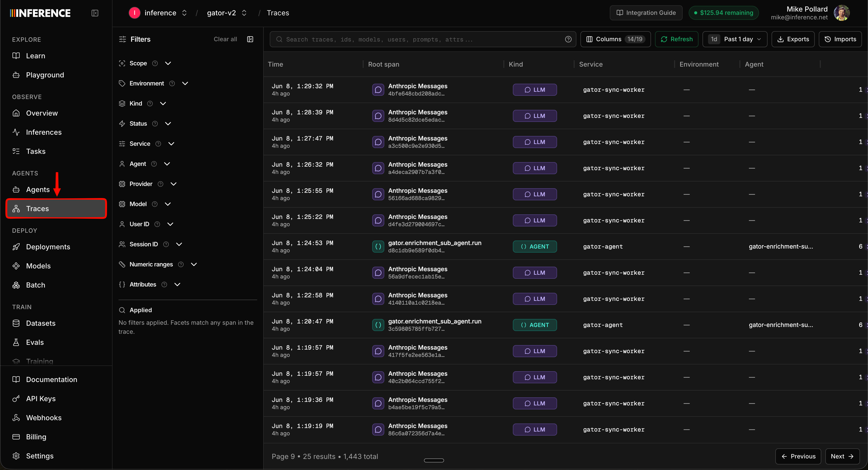Image resolution: width=868 pixels, height=470 pixels.
Task: Go to the Previous page of results
Action: (798, 456)
